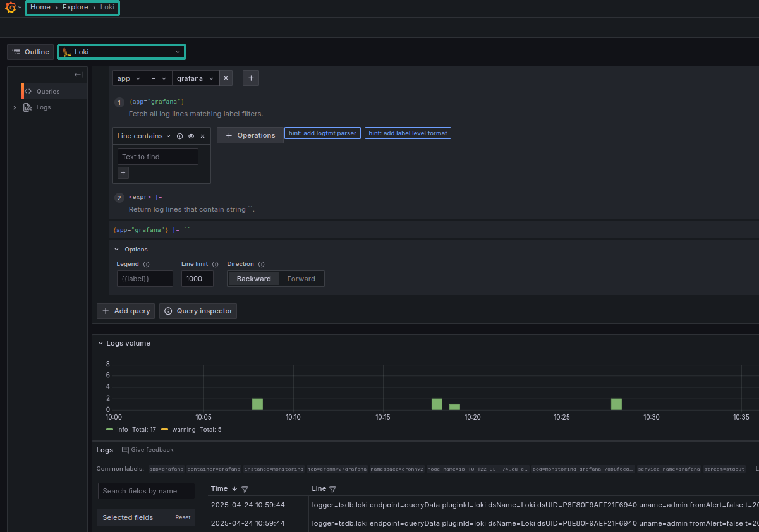Click the Legend input field
759x532 pixels.
point(145,279)
